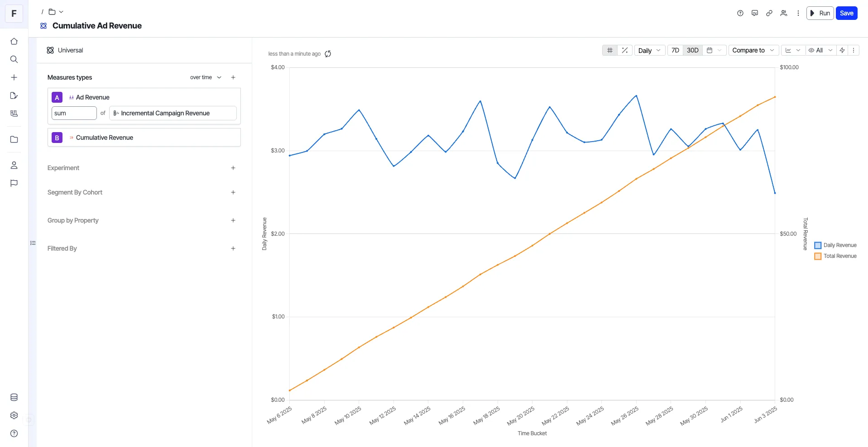Click the Save button

click(846, 13)
